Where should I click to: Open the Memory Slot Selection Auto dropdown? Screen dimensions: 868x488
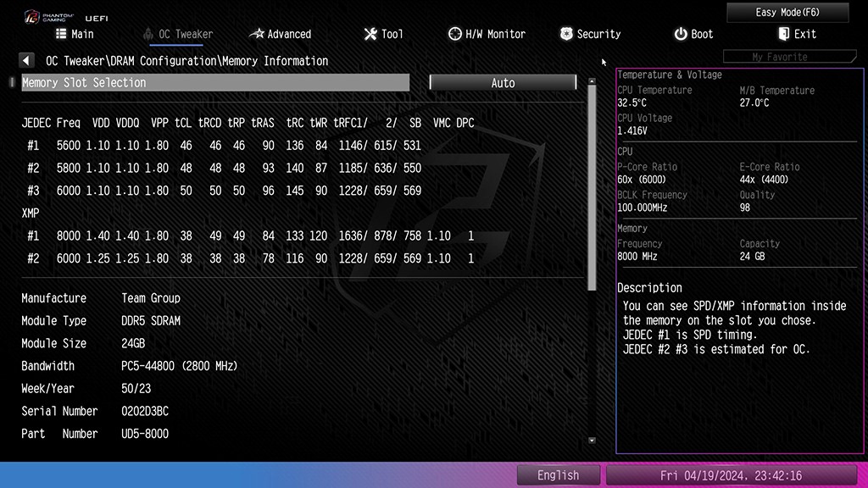(503, 82)
